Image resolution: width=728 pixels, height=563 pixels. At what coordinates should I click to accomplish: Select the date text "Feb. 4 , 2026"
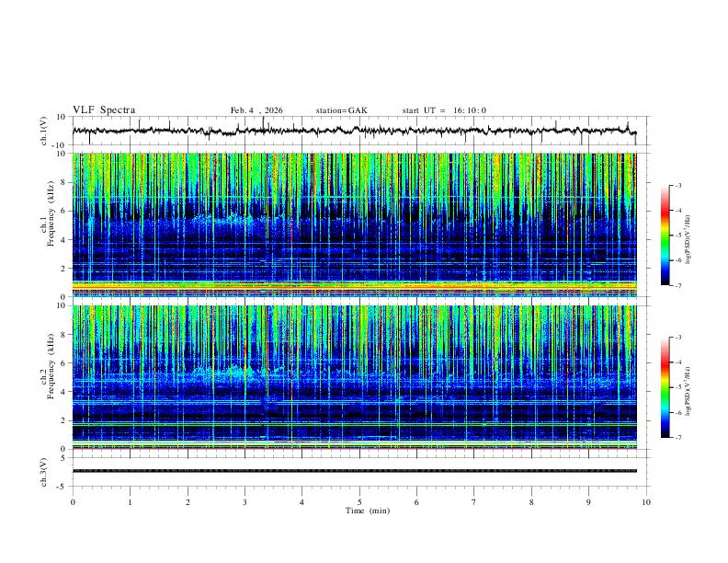pos(256,110)
